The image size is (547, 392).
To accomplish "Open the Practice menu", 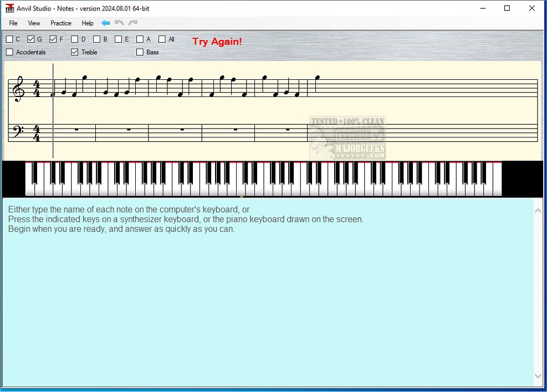I will [61, 23].
